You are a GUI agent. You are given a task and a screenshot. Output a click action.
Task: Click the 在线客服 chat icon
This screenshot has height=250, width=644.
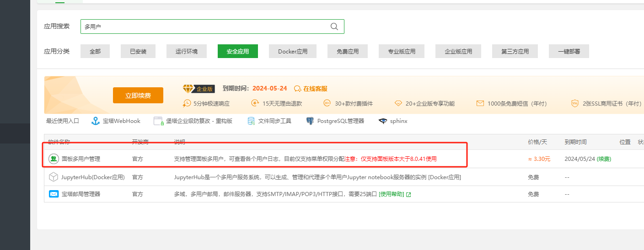pyautogui.click(x=298, y=89)
